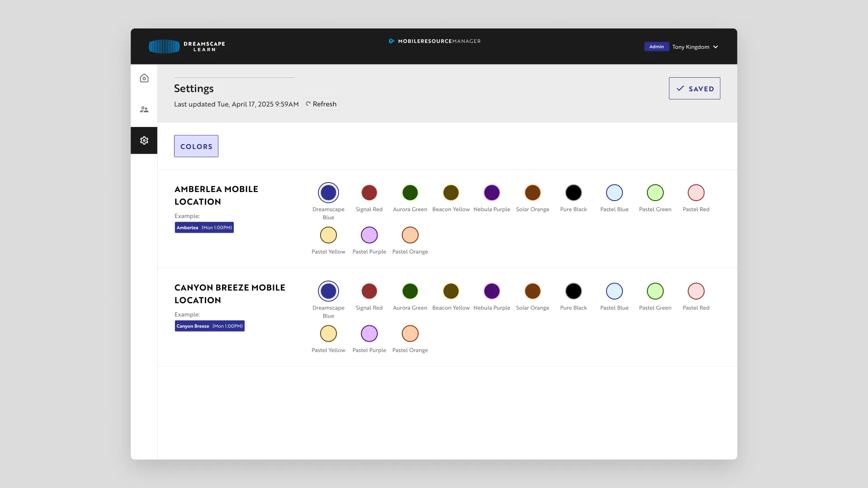This screenshot has height=488, width=868.
Task: Select Nebula Purple for Canyon Breeze
Action: pos(492,291)
